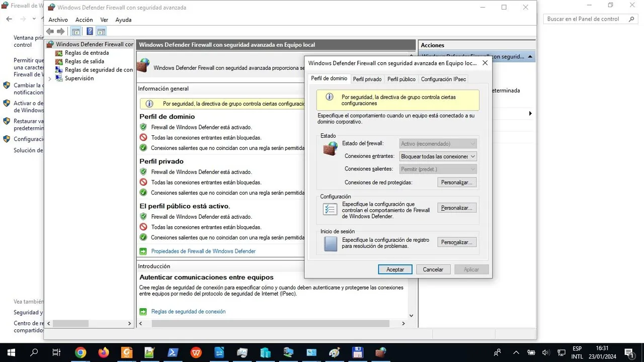Expand the submenu arrow in the Acciones pane
This screenshot has height=362, width=644.
530,114
